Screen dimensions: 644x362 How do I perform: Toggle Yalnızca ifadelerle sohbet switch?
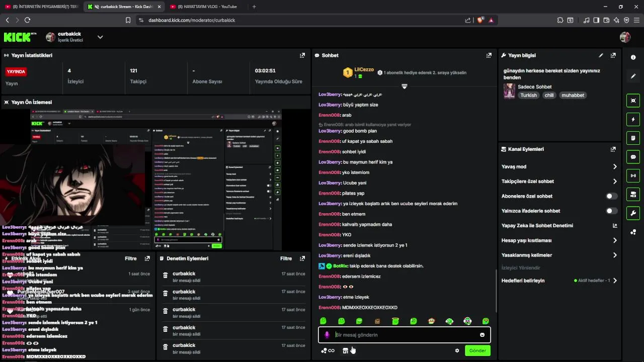coord(611,211)
